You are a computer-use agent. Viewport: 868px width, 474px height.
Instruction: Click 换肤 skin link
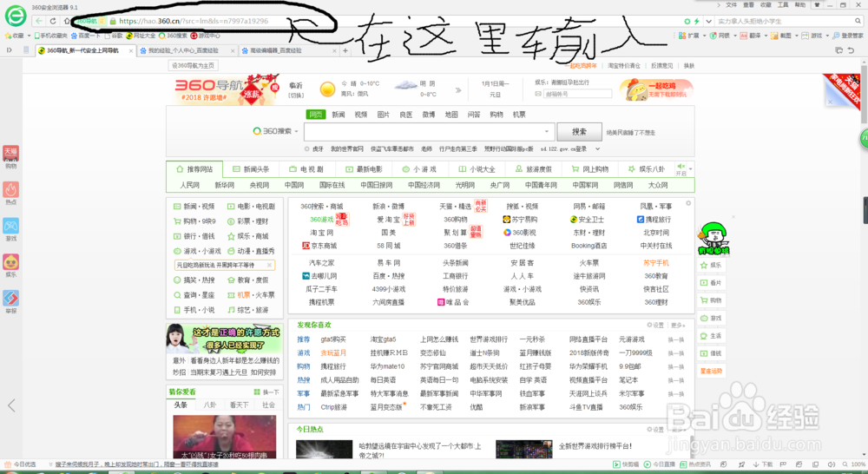click(688, 65)
